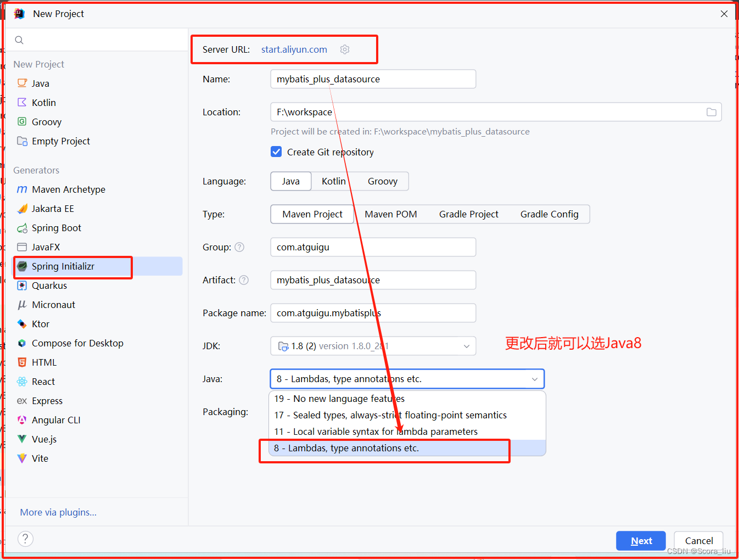The image size is (739, 560).
Task: Click the HTML icon
Action: click(22, 362)
